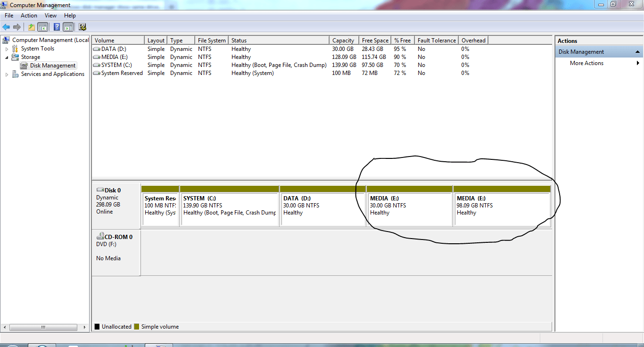Screen dimensions: 644x347
Task: Click the Back navigation arrow
Action: [x=6, y=27]
